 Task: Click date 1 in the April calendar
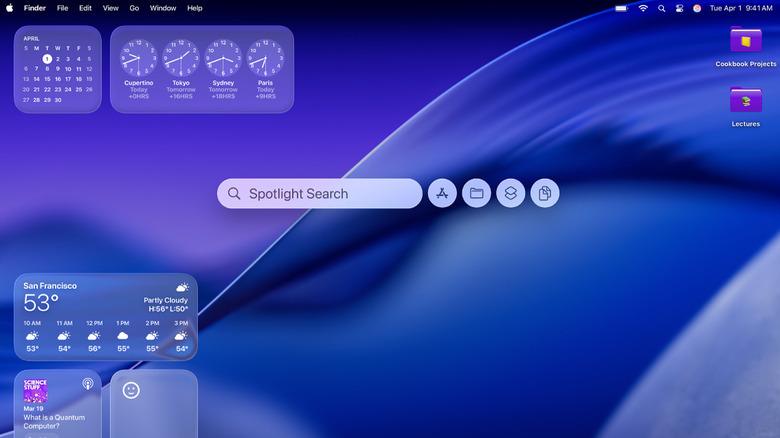47,59
